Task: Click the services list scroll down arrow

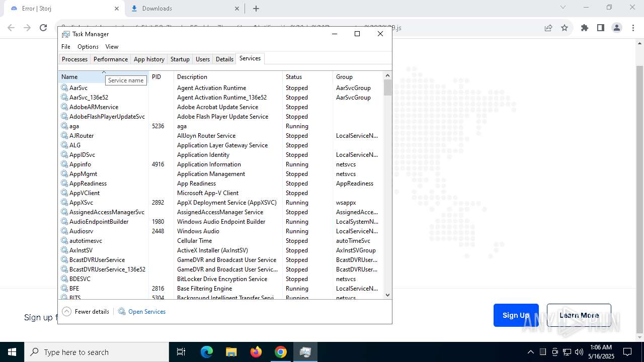Action: 387,295
